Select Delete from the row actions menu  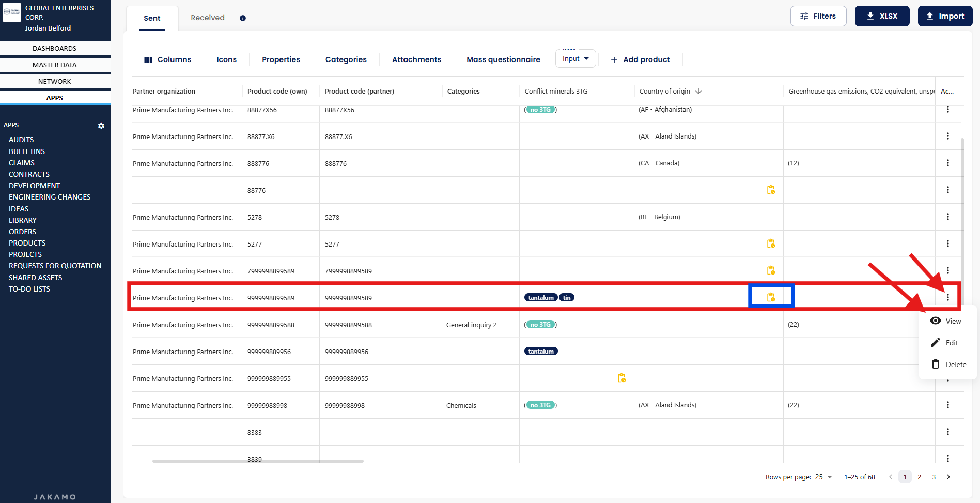[948, 364]
